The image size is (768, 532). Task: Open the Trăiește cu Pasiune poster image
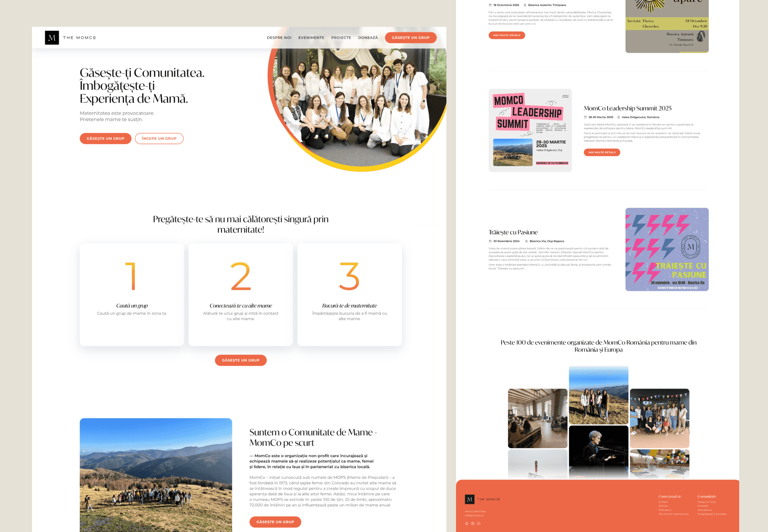tap(667, 249)
